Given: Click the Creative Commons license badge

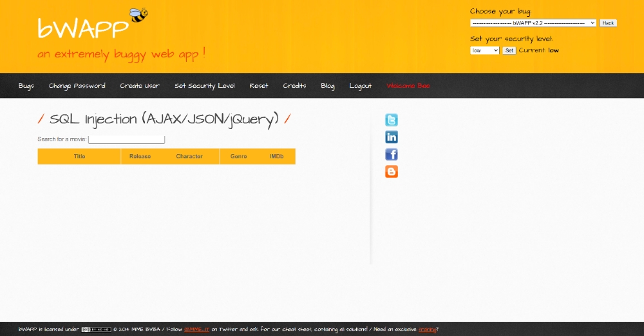Looking at the screenshot, I should click(96, 330).
